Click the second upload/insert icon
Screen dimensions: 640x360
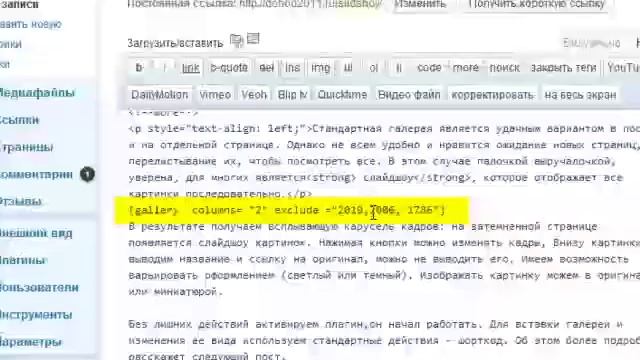[x=253, y=39]
